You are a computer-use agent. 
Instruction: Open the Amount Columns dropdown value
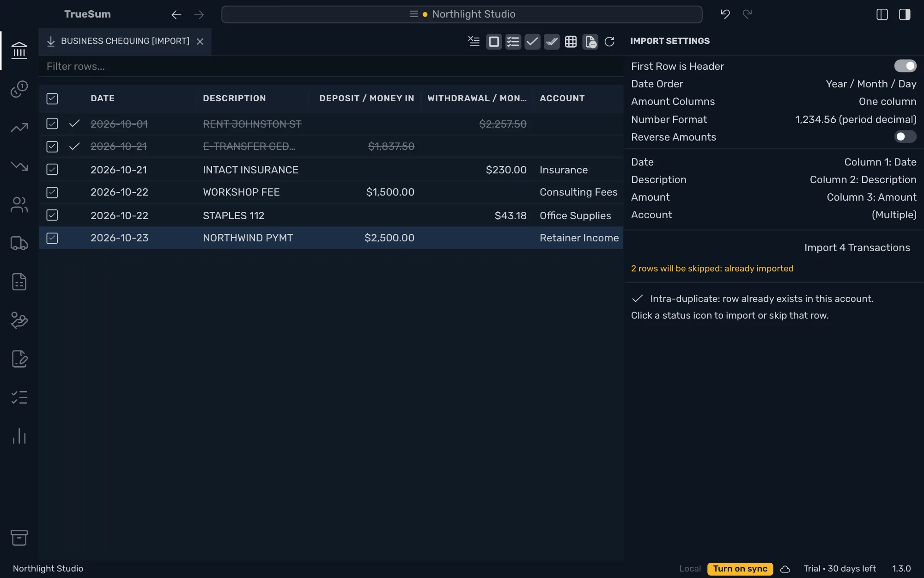tap(888, 101)
